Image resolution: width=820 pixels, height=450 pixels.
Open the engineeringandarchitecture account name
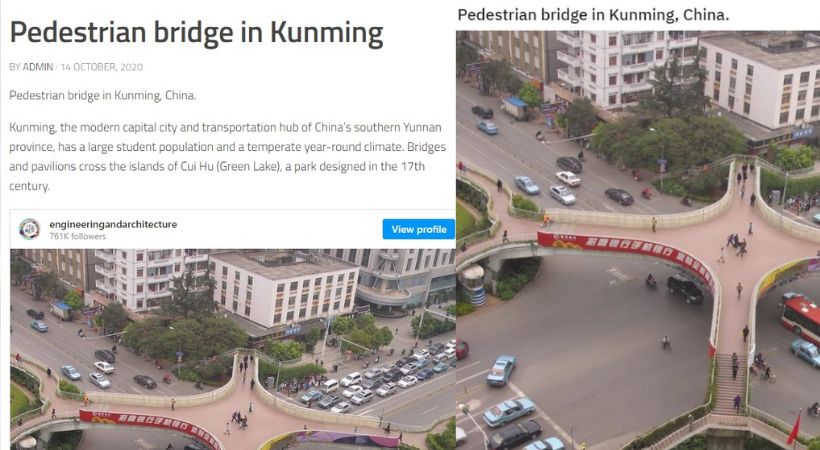point(113,224)
